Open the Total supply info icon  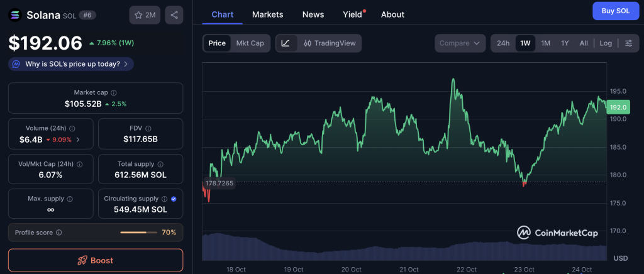point(160,164)
